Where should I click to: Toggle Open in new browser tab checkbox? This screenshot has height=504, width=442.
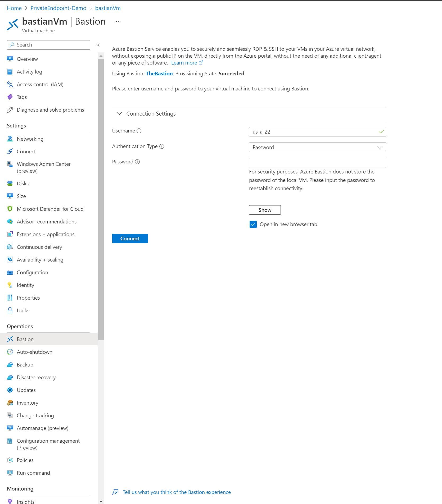pyautogui.click(x=253, y=224)
